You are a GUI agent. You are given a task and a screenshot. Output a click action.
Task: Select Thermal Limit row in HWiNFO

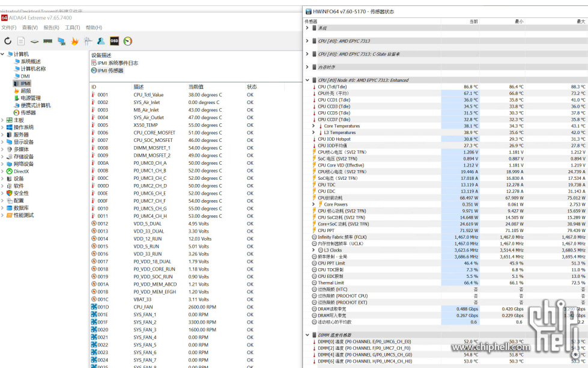446,283
